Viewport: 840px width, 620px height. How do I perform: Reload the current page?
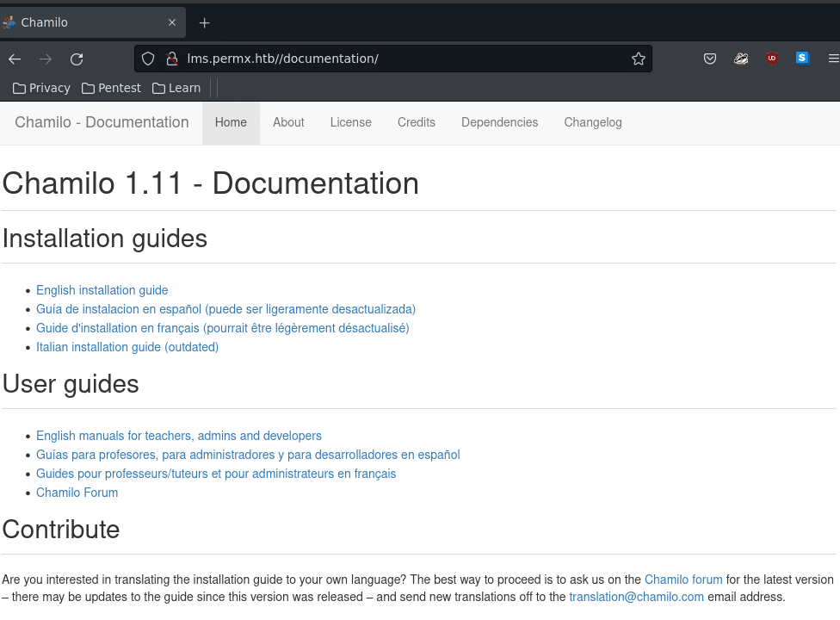click(77, 59)
